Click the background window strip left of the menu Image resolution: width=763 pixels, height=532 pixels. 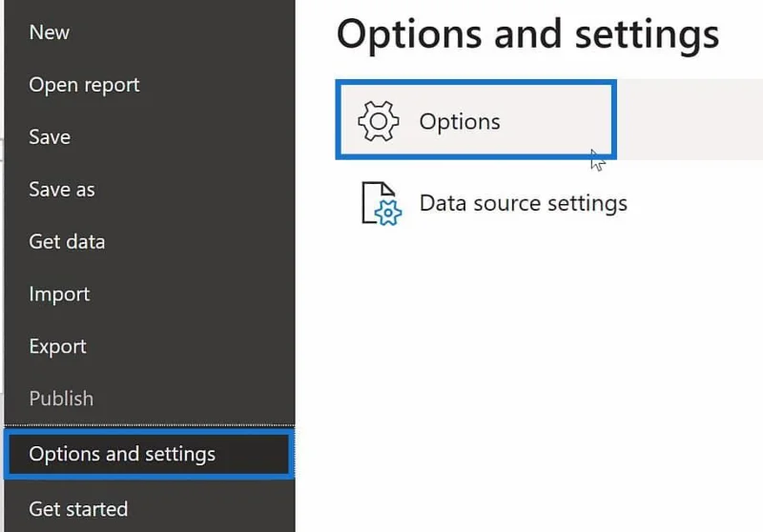[2, 266]
